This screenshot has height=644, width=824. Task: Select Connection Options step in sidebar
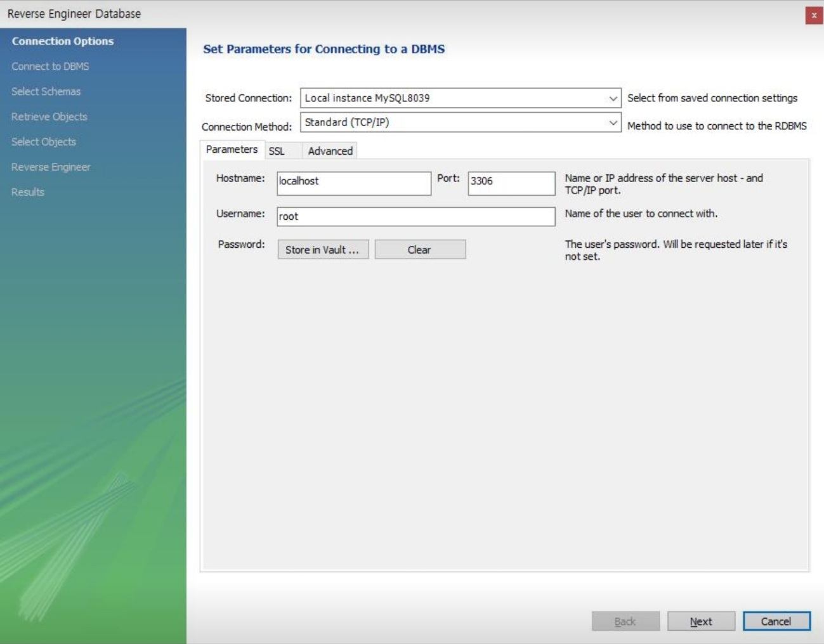tap(63, 41)
